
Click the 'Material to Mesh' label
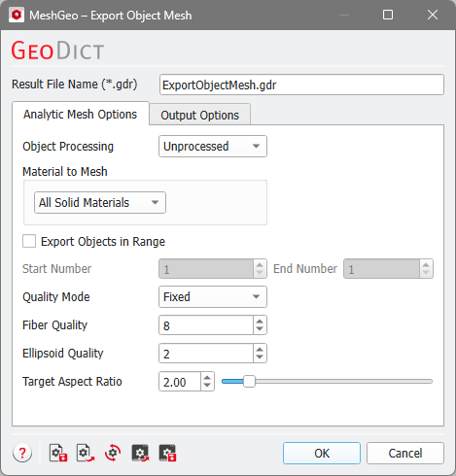click(65, 172)
